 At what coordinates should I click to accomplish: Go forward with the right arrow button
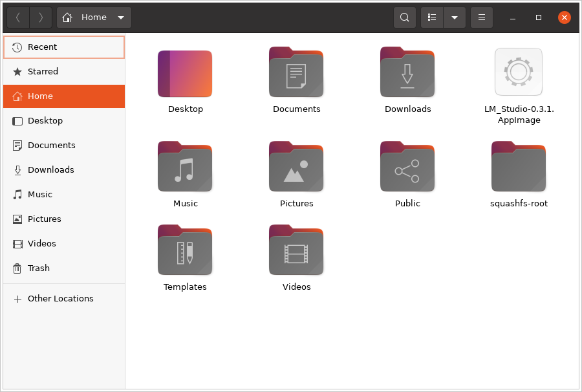click(41, 17)
